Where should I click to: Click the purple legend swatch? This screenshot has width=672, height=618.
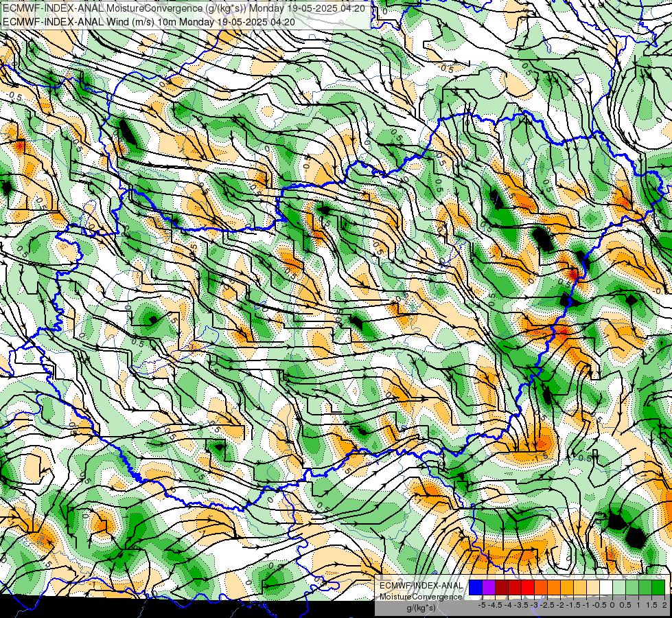click(489, 588)
